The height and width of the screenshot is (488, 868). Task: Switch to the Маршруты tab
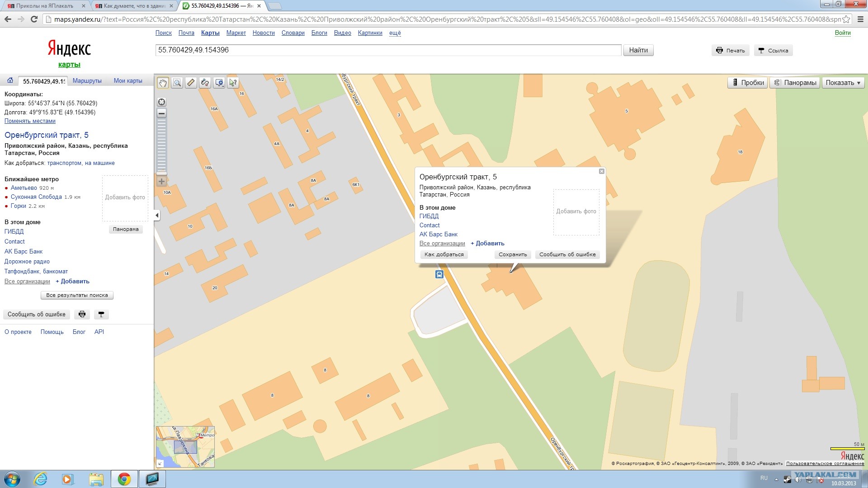(x=87, y=81)
